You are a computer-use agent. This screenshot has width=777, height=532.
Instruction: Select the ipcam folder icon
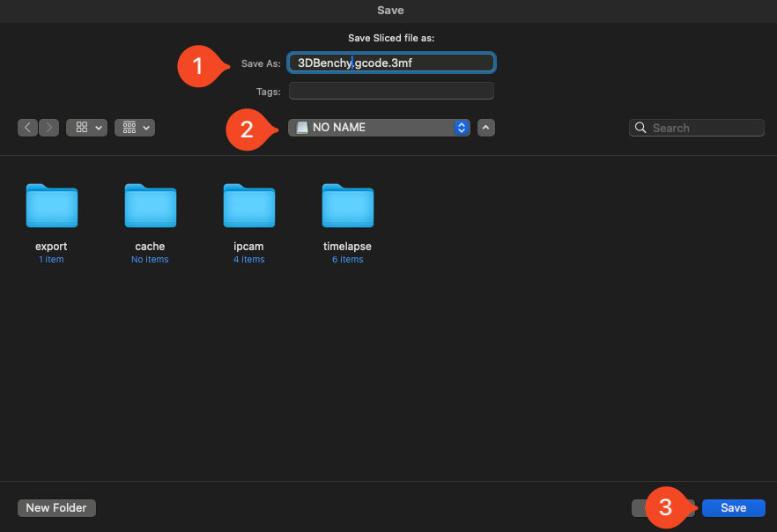(x=249, y=206)
